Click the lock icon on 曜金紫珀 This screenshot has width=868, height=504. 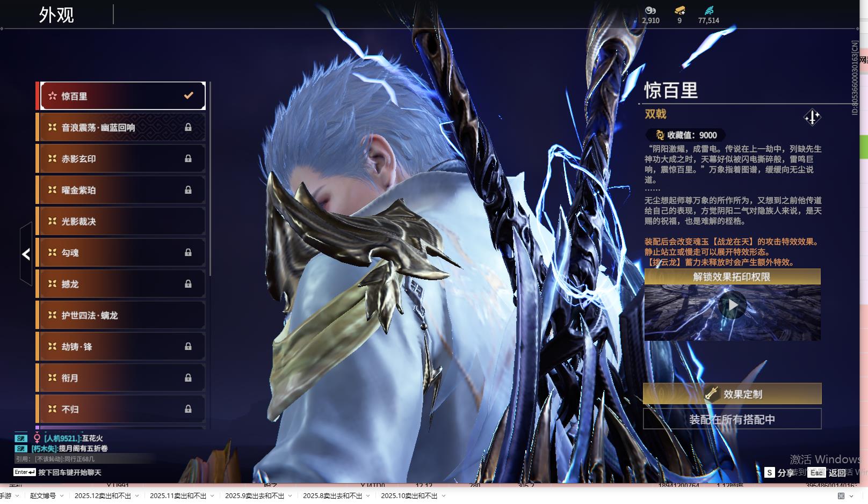click(188, 189)
